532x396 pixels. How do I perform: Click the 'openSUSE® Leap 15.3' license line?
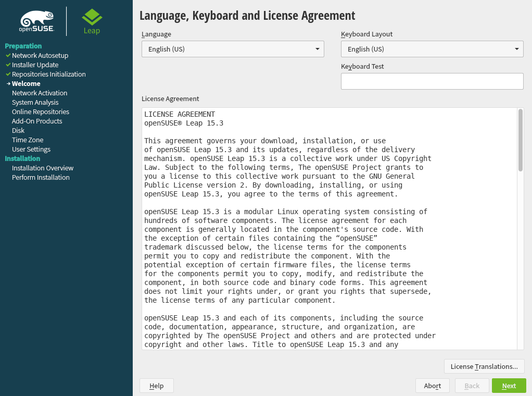pos(184,123)
